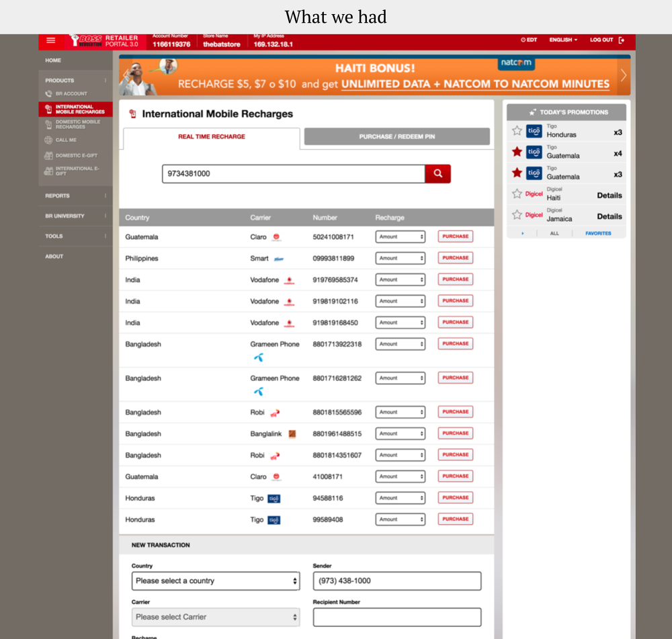Open the 'Please select a country' dropdown
Viewport: 672px width, 639px height.
coord(216,581)
